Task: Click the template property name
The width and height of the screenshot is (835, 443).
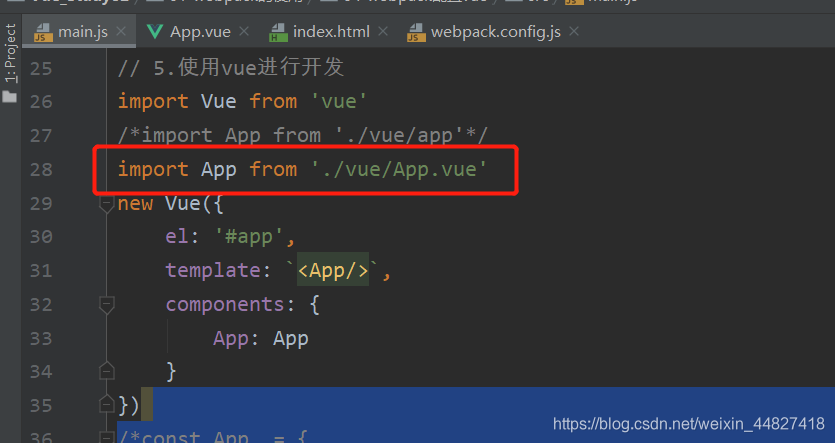Action: (213, 270)
